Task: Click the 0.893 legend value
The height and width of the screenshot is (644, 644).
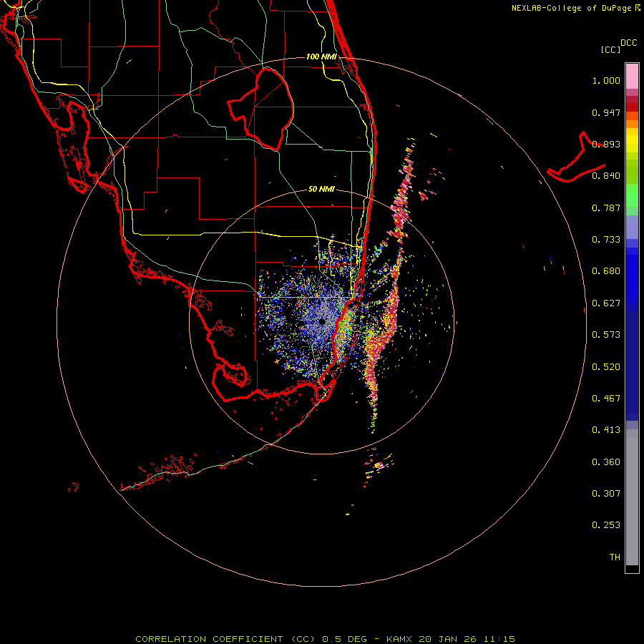Action: (x=606, y=144)
